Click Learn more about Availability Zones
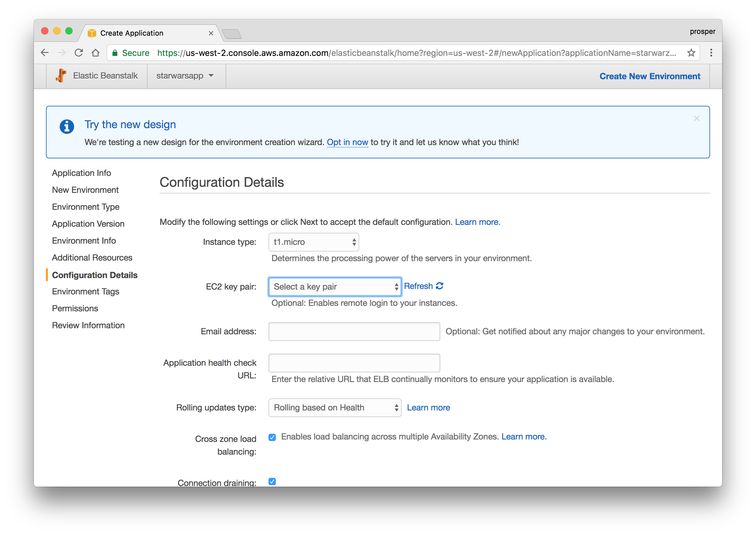The width and height of the screenshot is (756, 535). pyautogui.click(x=524, y=436)
